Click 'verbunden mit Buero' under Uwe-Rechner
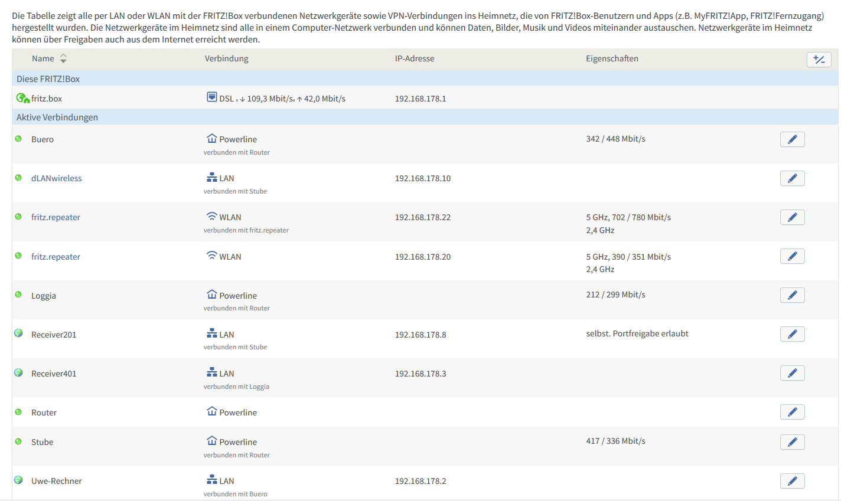Screen dimensions: 841x504 [235, 494]
